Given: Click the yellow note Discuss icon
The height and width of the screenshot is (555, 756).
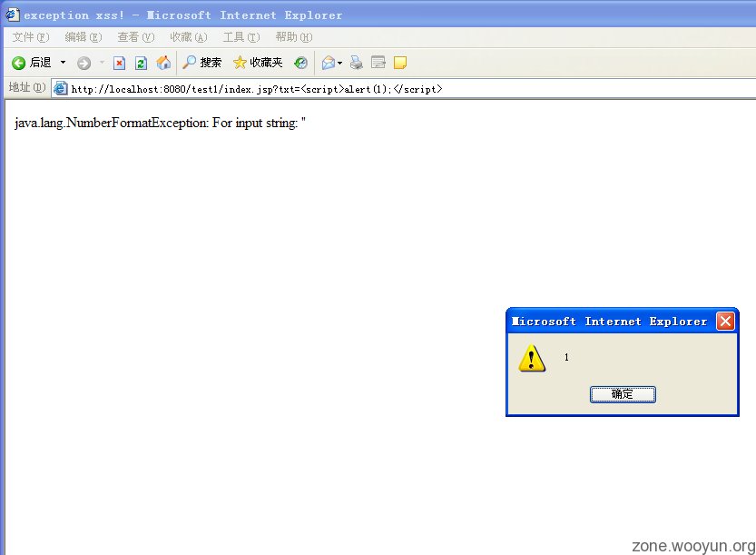Looking at the screenshot, I should (x=399, y=63).
